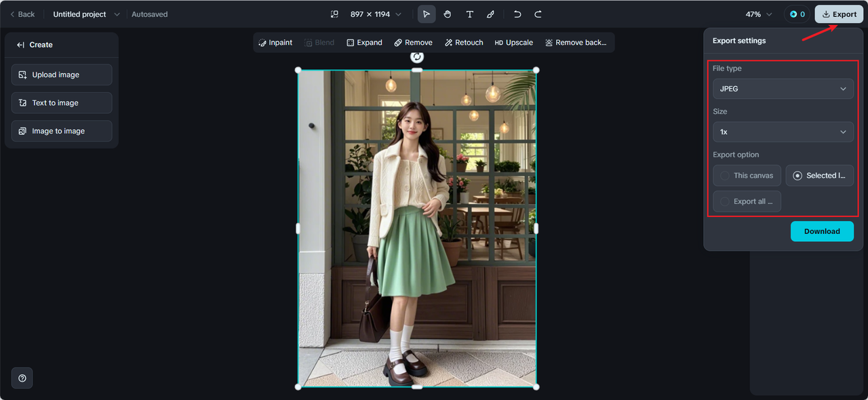The width and height of the screenshot is (868, 400).
Task: Select the arrow pointer tool
Action: tap(427, 14)
